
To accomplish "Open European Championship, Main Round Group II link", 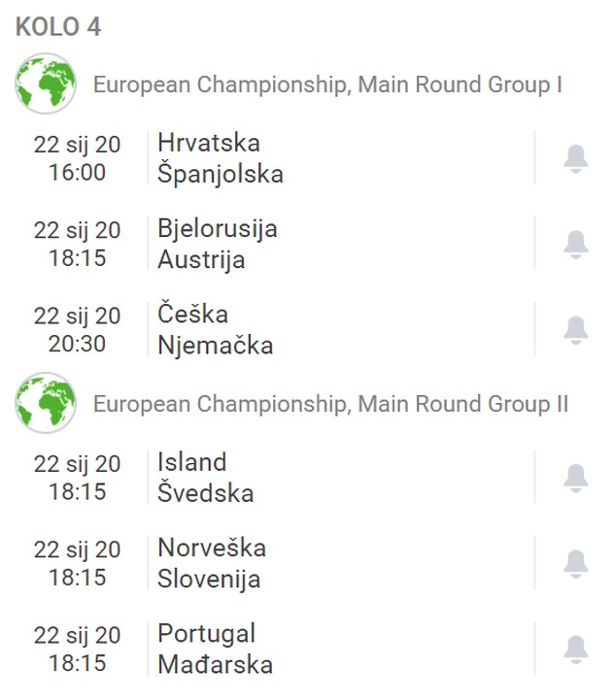I will [330, 404].
